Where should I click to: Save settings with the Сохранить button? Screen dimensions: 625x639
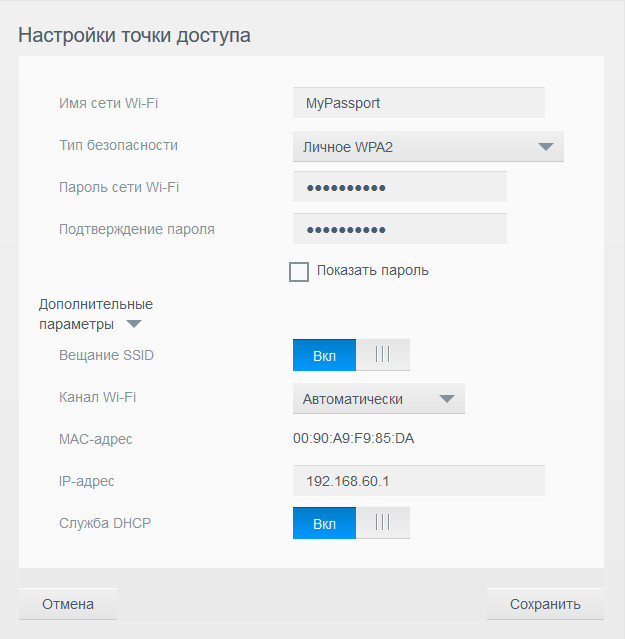click(x=545, y=604)
